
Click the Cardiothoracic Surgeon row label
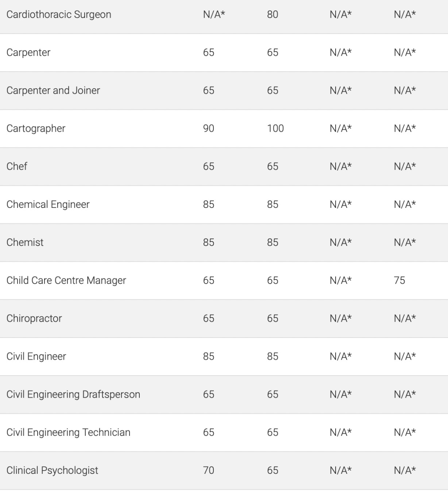[x=59, y=15]
